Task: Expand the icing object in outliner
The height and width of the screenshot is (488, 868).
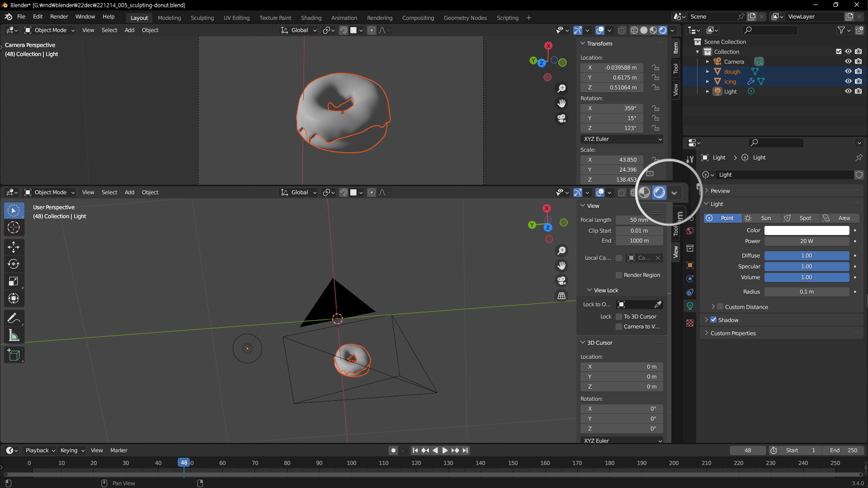Action: click(708, 82)
